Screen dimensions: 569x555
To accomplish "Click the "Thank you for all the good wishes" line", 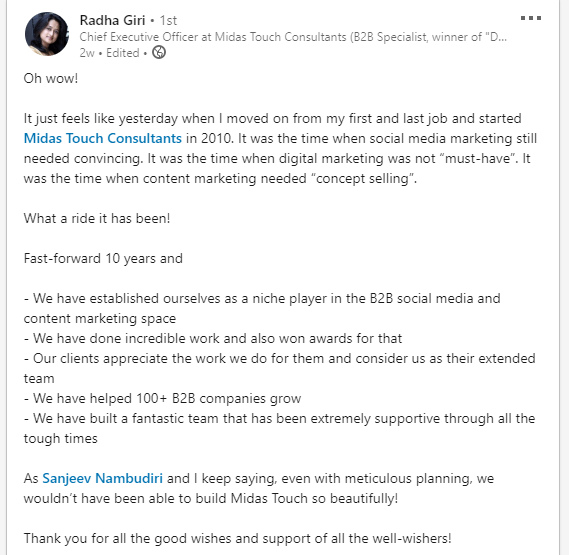I will [238, 538].
